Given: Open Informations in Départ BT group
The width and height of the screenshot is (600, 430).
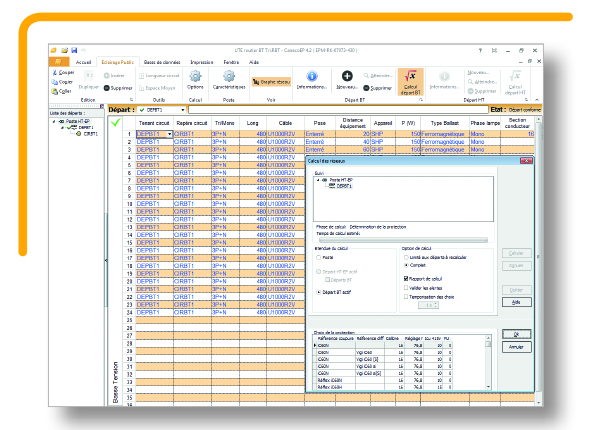Looking at the screenshot, I should coord(312,76).
